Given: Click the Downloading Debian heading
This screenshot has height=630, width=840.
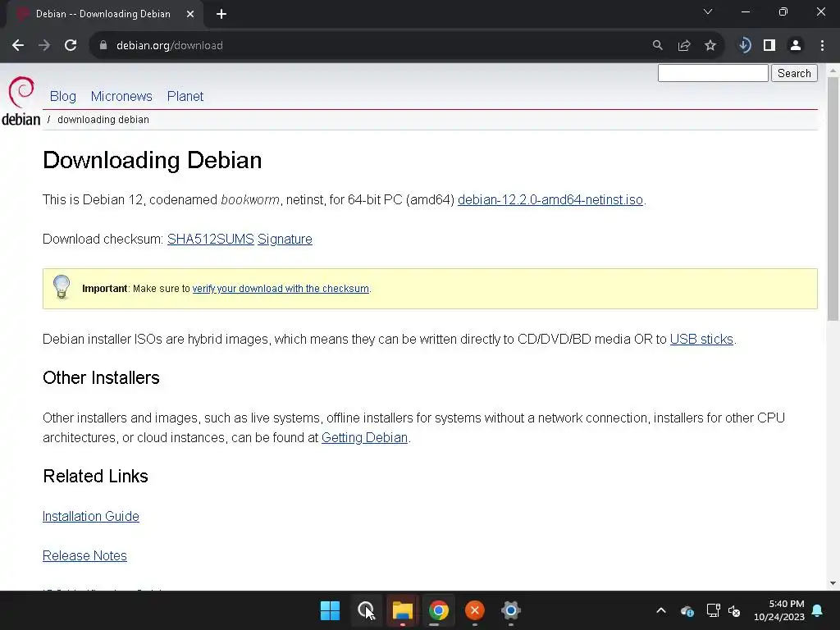Looking at the screenshot, I should click(152, 160).
